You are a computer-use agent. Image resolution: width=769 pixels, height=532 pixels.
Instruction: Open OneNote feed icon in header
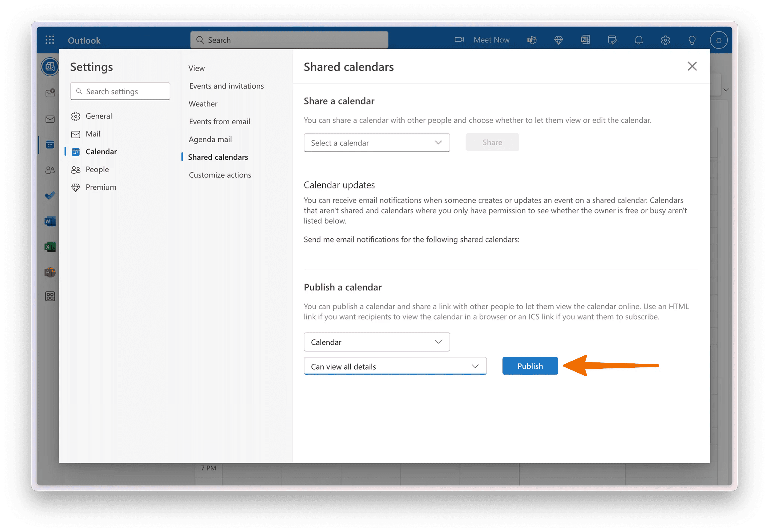point(585,40)
